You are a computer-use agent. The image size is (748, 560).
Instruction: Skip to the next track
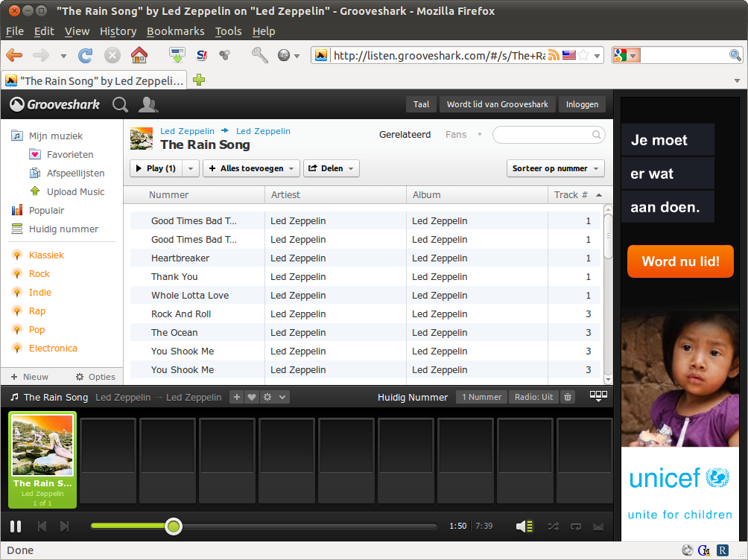pyautogui.click(x=65, y=526)
